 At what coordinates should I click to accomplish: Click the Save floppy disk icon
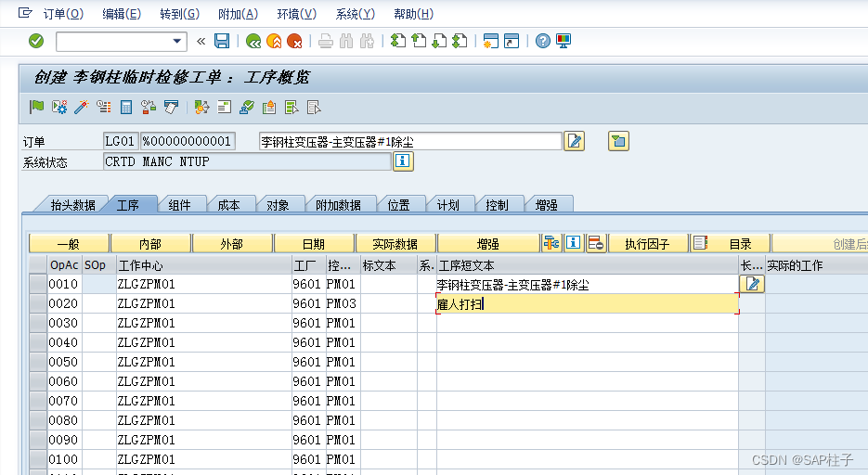pos(222,41)
